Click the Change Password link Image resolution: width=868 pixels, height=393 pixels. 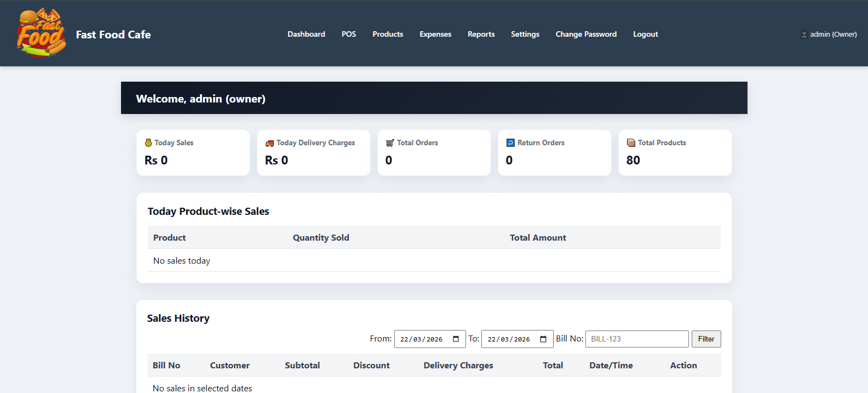click(586, 34)
